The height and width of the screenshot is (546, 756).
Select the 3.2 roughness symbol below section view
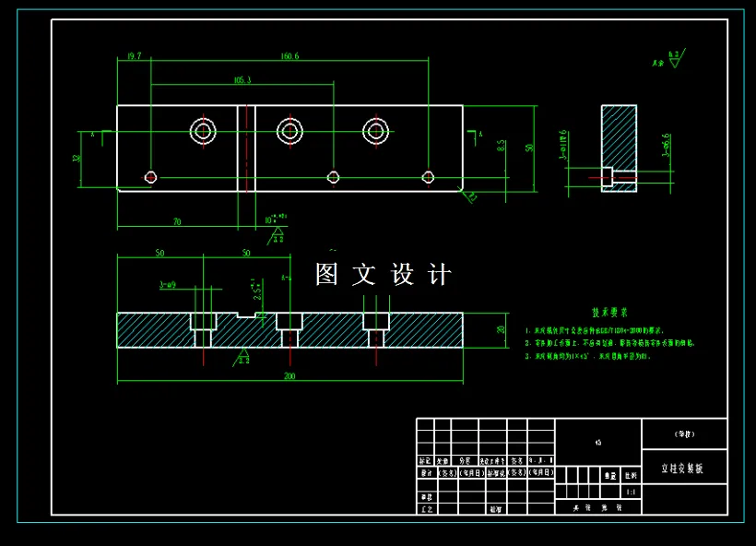tap(242, 358)
